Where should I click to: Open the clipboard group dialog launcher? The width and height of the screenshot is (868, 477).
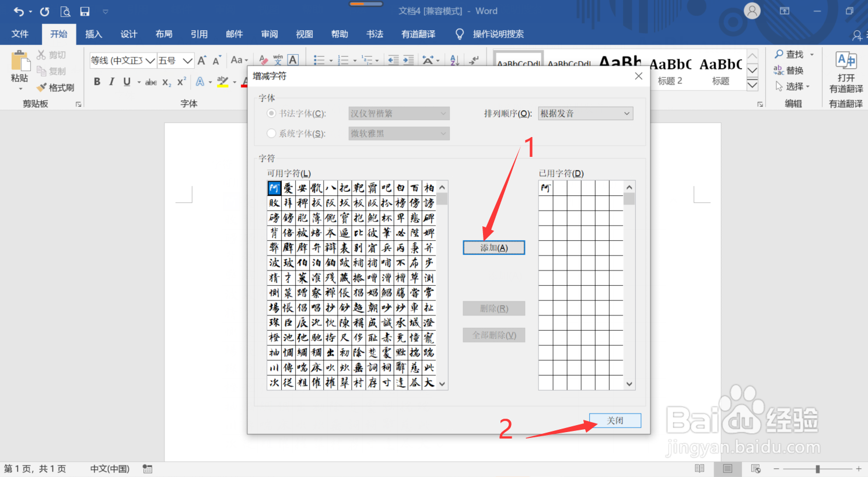(x=78, y=104)
